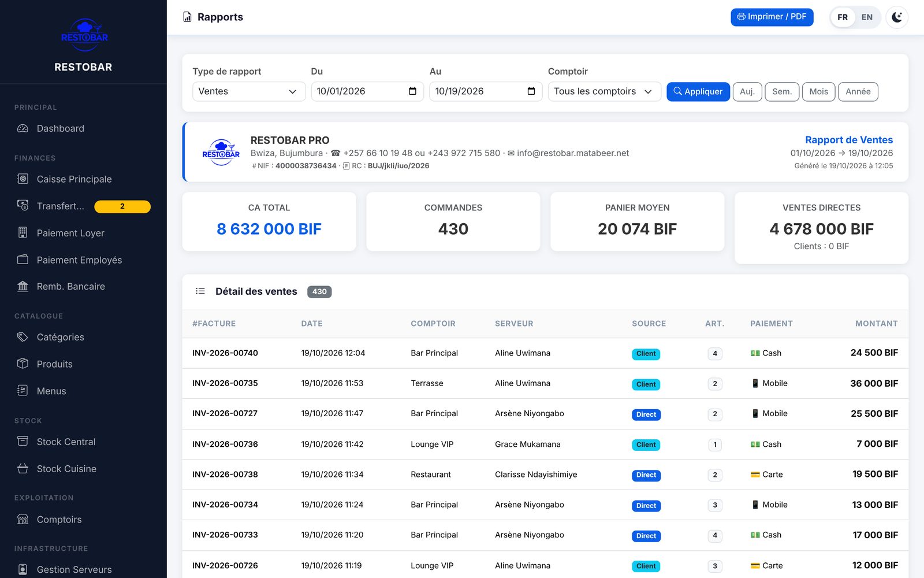Open calendar picker for Du date
The height and width of the screenshot is (578, 924).
412,91
